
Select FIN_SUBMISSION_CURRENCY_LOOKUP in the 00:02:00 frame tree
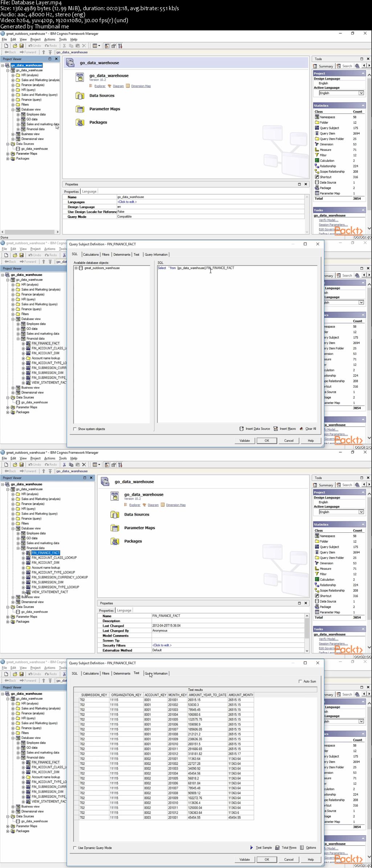(60, 577)
